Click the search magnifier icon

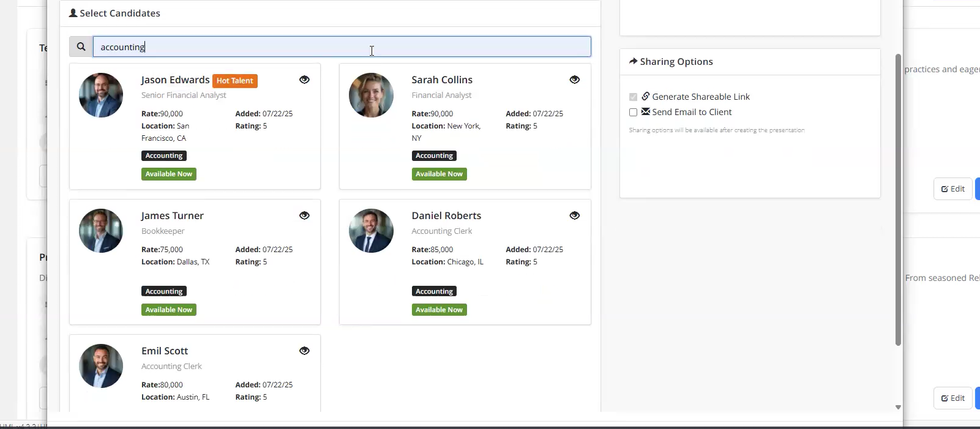point(81,47)
